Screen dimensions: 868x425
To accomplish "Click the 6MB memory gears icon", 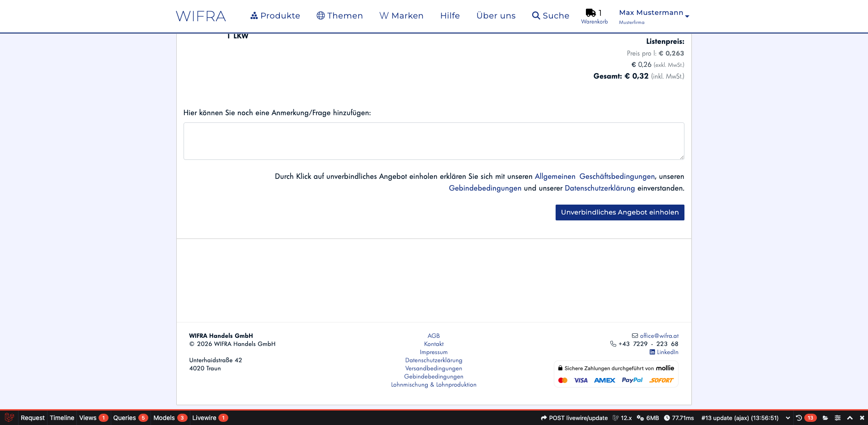I will 640,418.
